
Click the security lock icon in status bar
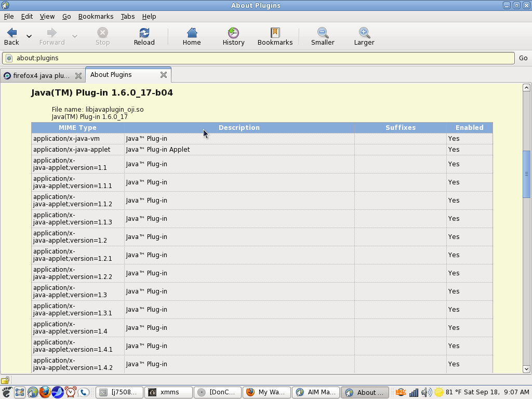point(5,380)
